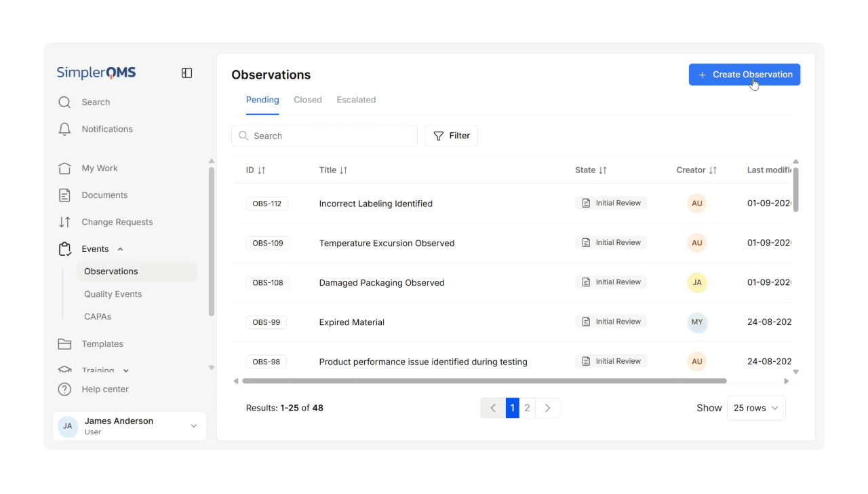The width and height of the screenshot is (868, 494).
Task: Click the MY creator avatar for OBS-99
Action: (x=697, y=322)
